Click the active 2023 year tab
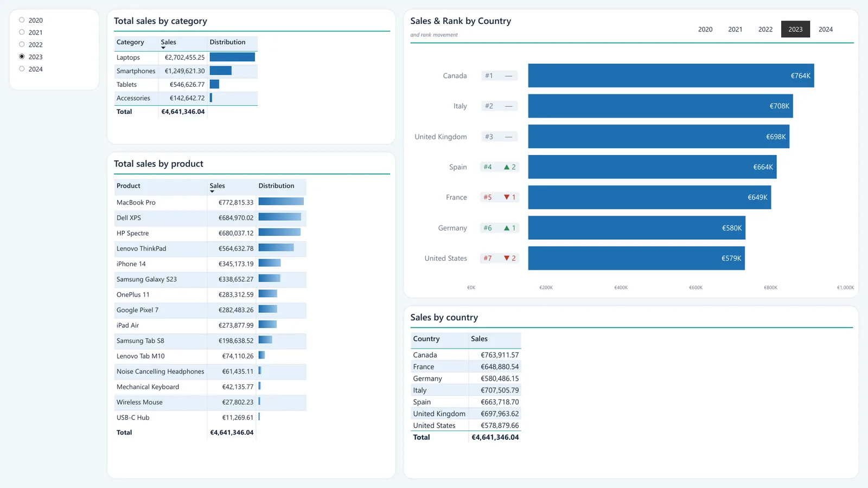Screen dimensions: 868x488 pos(795,29)
